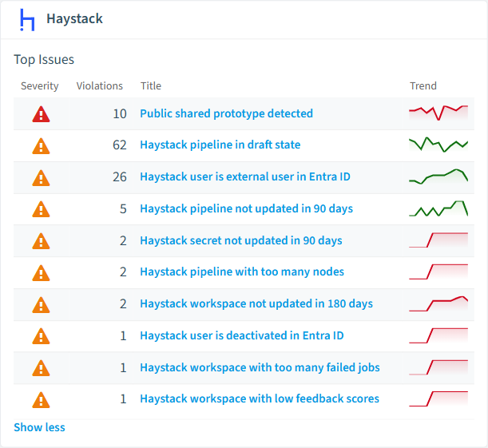Image resolution: width=488 pixels, height=448 pixels.
Task: Open Haystack pipeline not updated in 90 days
Action: tap(246, 208)
